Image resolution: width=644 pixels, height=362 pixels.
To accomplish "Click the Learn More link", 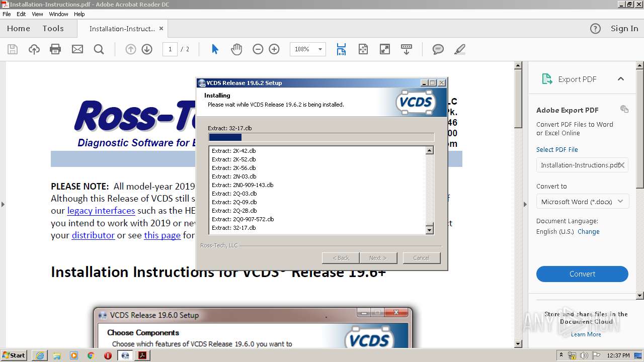I will [586, 334].
